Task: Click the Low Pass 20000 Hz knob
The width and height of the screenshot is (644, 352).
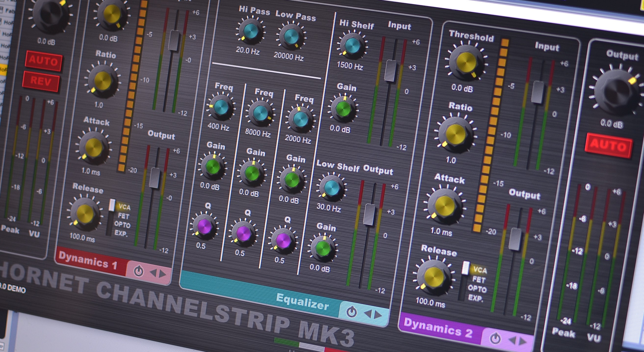Action: click(291, 37)
